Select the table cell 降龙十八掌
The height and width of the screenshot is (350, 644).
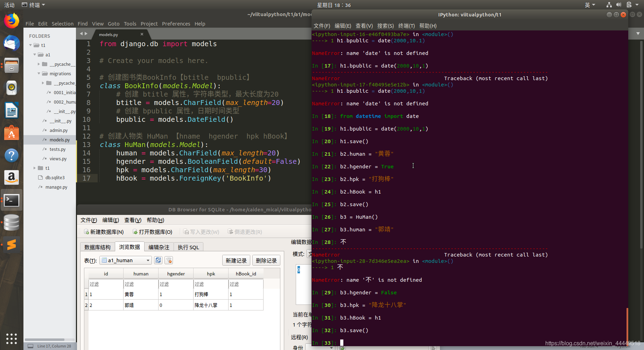(x=211, y=305)
